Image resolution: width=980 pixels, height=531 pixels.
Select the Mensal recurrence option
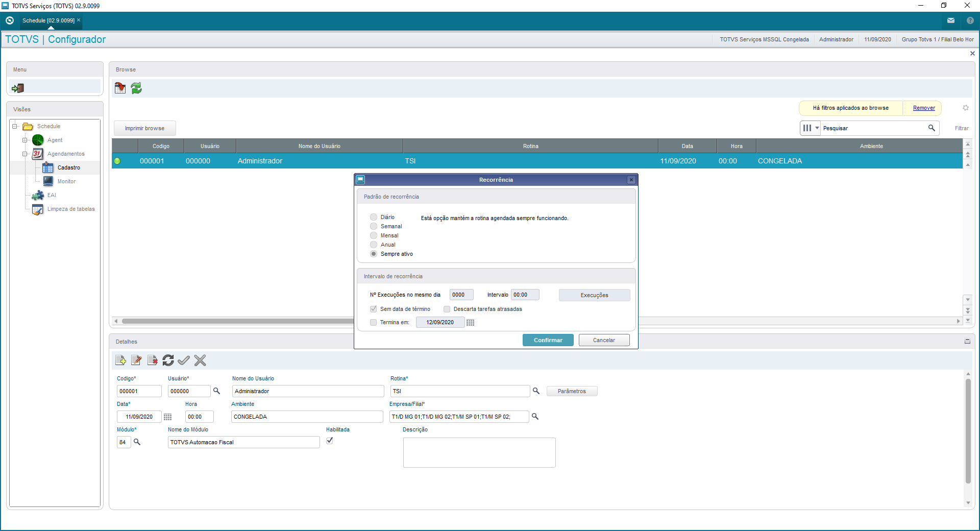[x=374, y=235]
